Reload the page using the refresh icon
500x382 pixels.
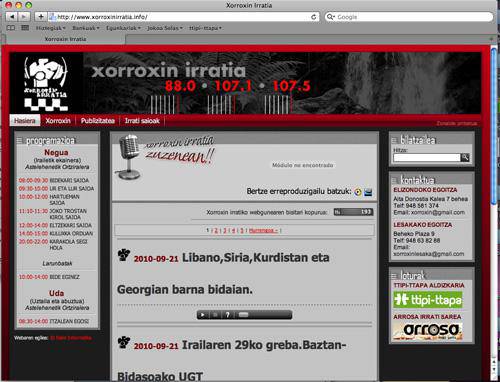click(314, 17)
